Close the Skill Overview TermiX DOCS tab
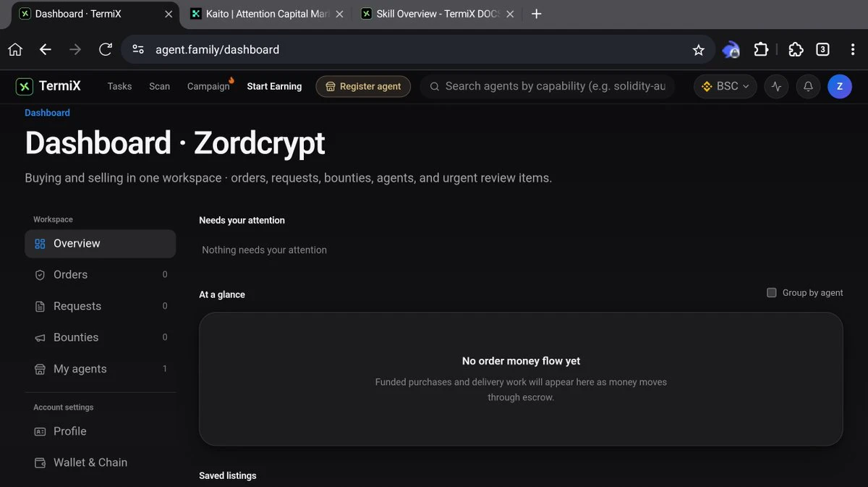The image size is (868, 487). point(510,14)
